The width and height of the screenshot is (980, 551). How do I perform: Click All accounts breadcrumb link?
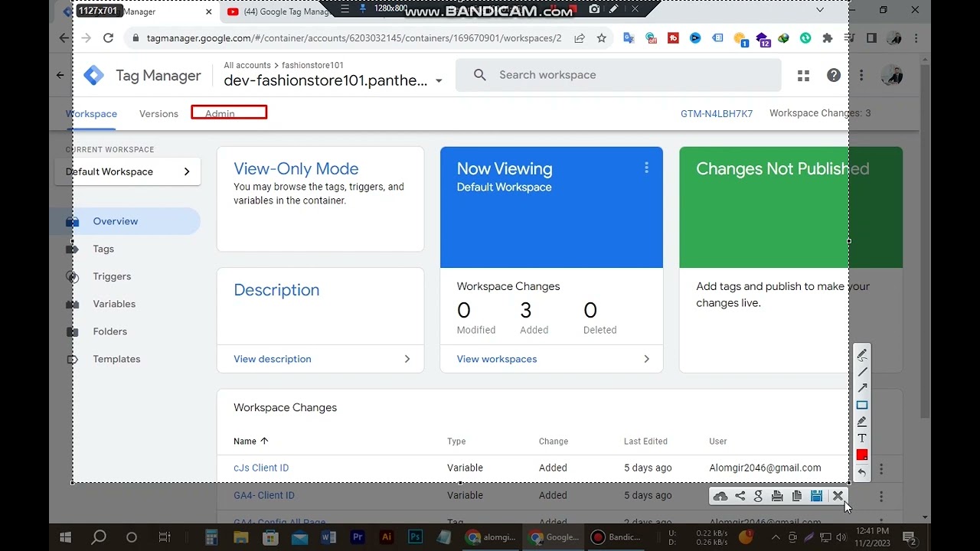pos(247,65)
